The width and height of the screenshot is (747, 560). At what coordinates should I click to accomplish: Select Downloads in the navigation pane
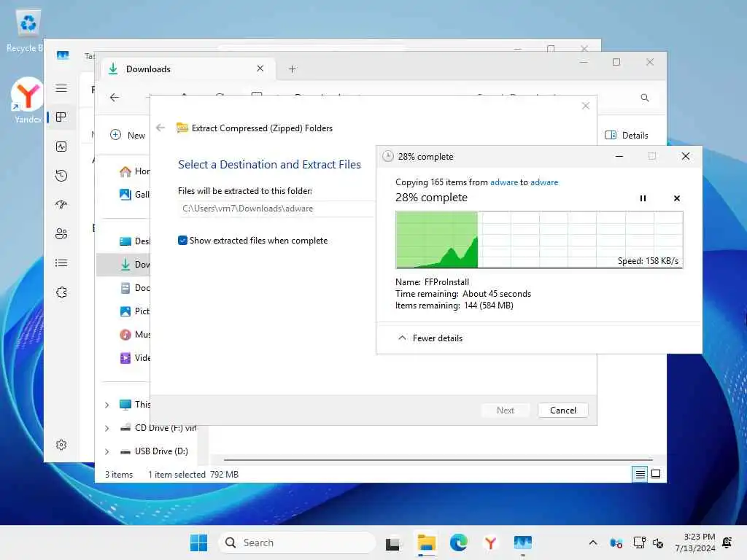124,265
